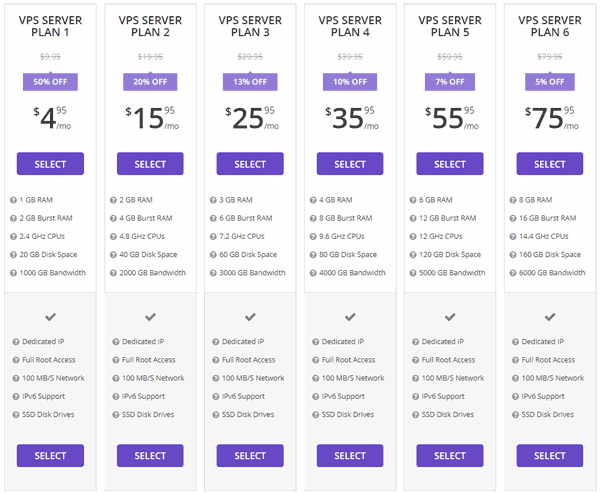Viewport: 600px width, 493px height.
Task: Click the $25.95/mo price on Plan 3
Action: (250, 120)
